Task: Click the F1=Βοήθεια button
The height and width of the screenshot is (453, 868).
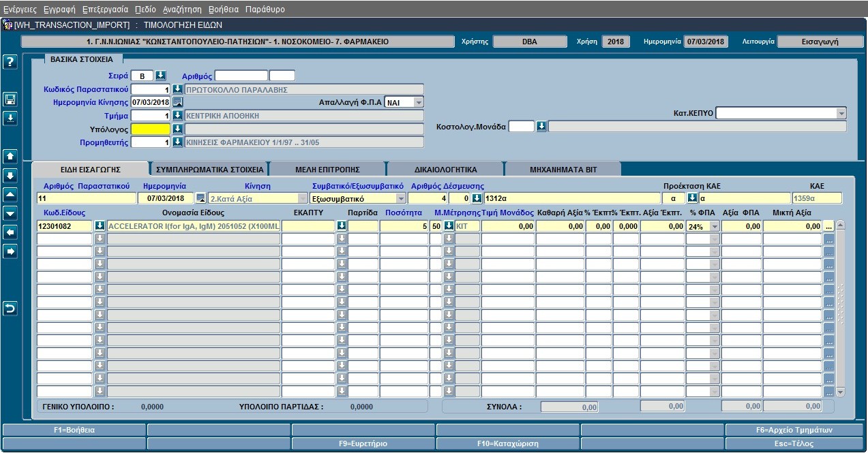Action: [74, 430]
